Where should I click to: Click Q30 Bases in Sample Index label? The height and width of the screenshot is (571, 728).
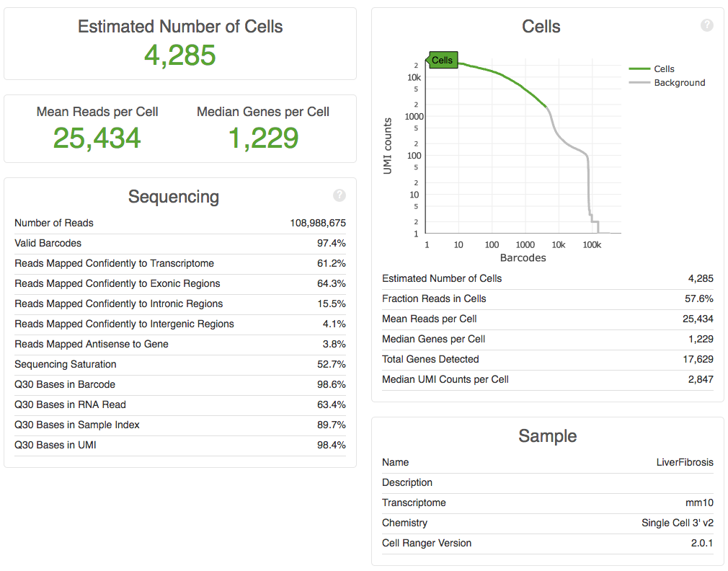[77, 425]
